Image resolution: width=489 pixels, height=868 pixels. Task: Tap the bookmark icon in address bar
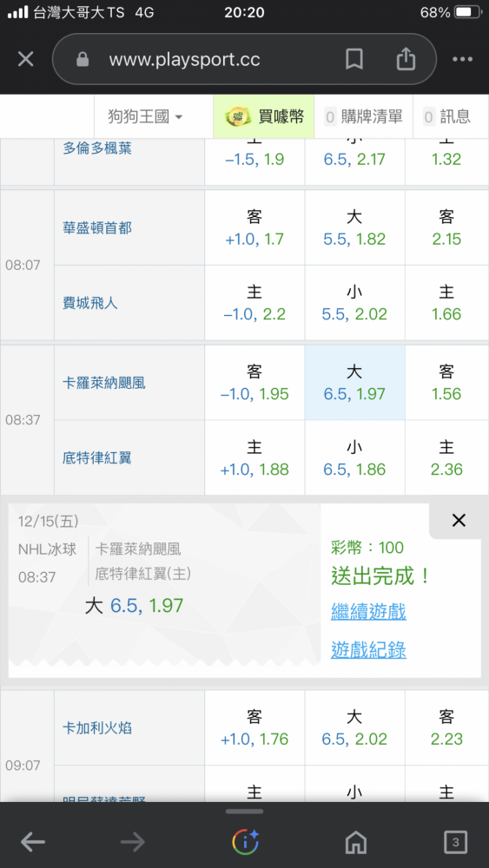[x=354, y=59]
